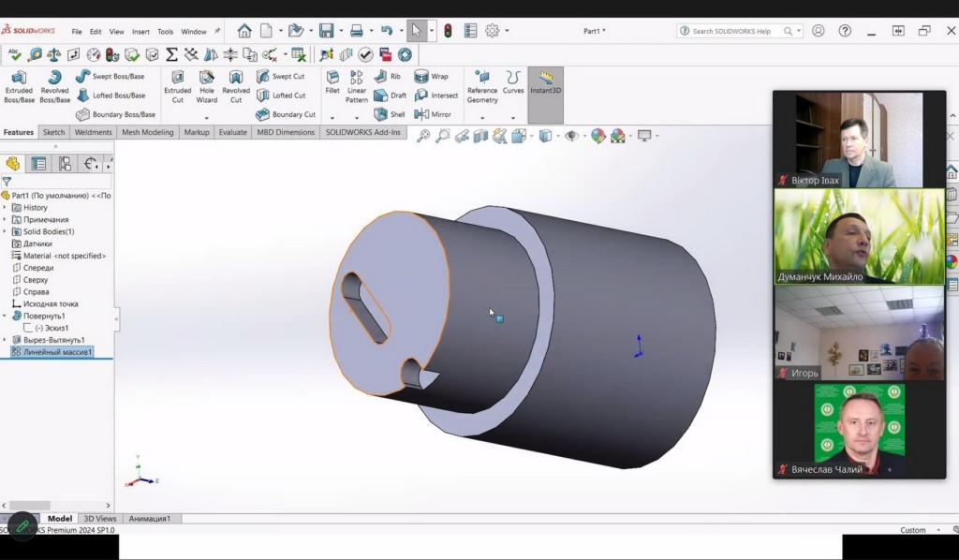The height and width of the screenshot is (560, 959).
Task: Collapse the Повернуть1 feature node
Action: click(5, 316)
